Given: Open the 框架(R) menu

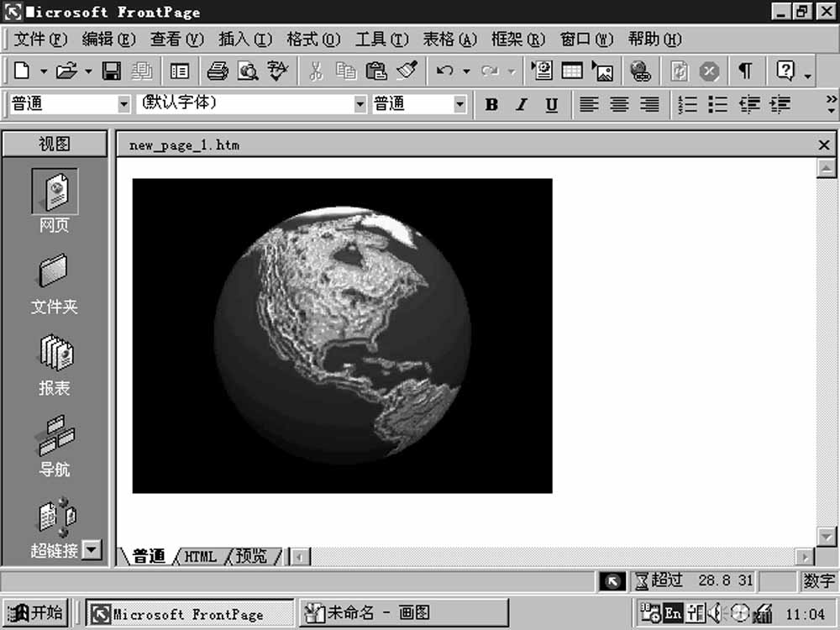Looking at the screenshot, I should coord(518,39).
